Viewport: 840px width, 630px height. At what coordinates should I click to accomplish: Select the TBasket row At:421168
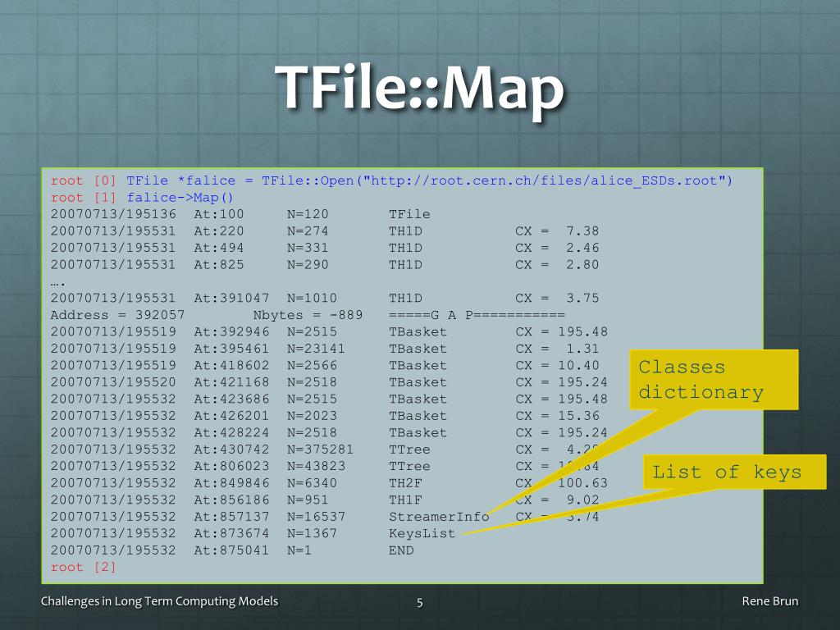329,382
